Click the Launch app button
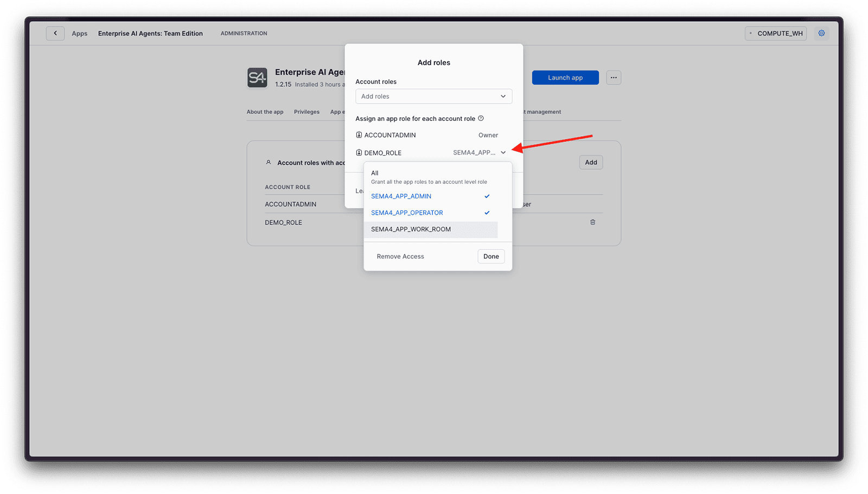Viewport: 868px width, 494px height. pos(565,78)
